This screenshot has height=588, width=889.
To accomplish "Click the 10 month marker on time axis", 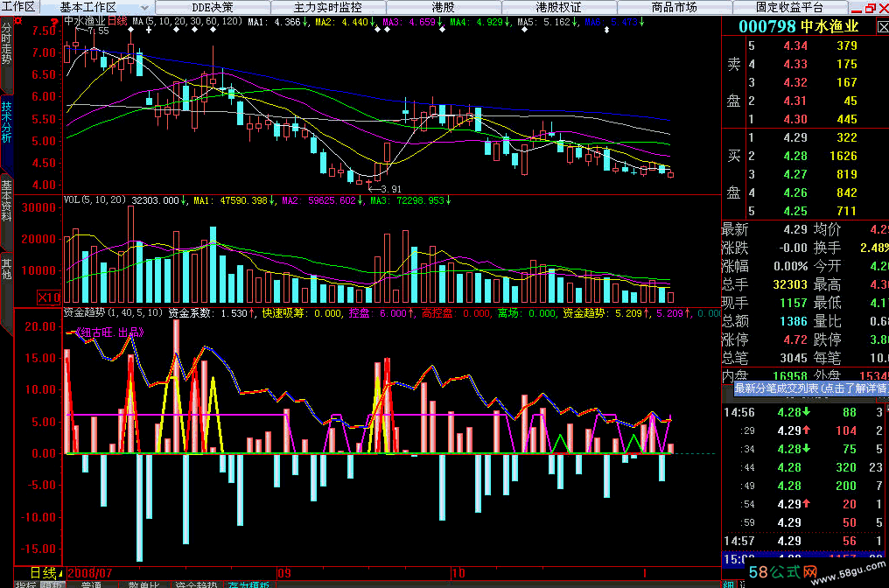I will [x=458, y=573].
